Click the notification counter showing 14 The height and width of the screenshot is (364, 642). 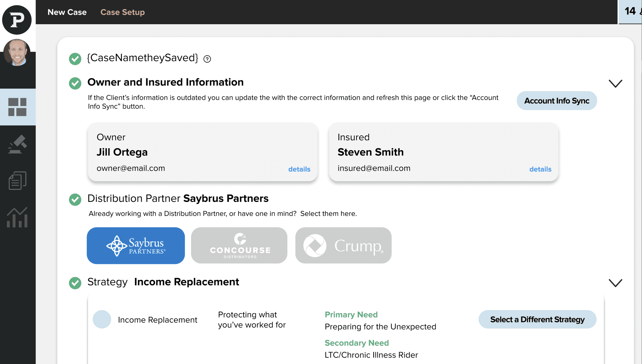pos(630,12)
